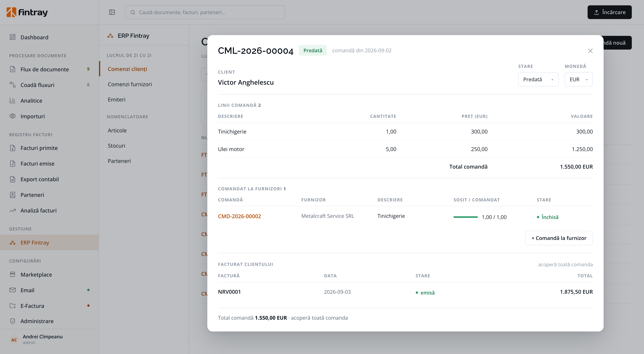
Task: Click the Analiză facturi trend icon
Action: coord(13,210)
